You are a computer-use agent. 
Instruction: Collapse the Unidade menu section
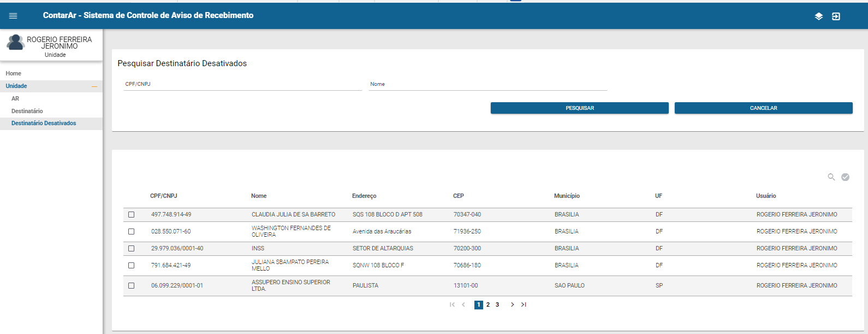pos(94,86)
